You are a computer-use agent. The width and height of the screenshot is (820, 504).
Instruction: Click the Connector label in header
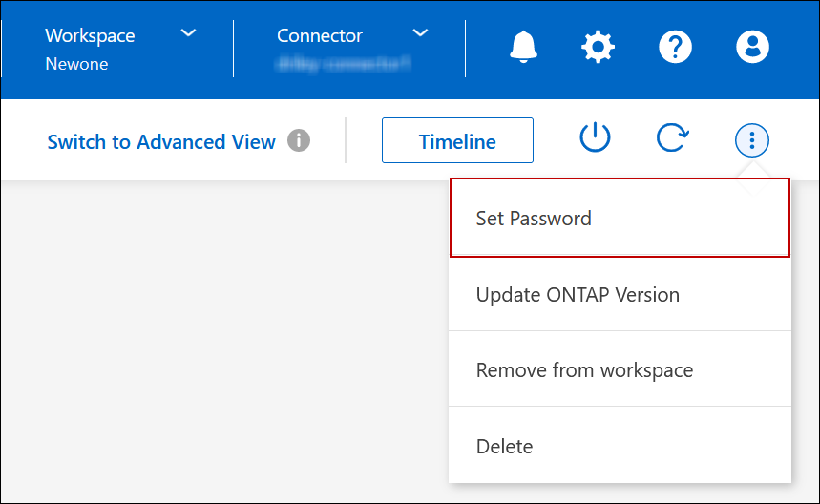(320, 35)
